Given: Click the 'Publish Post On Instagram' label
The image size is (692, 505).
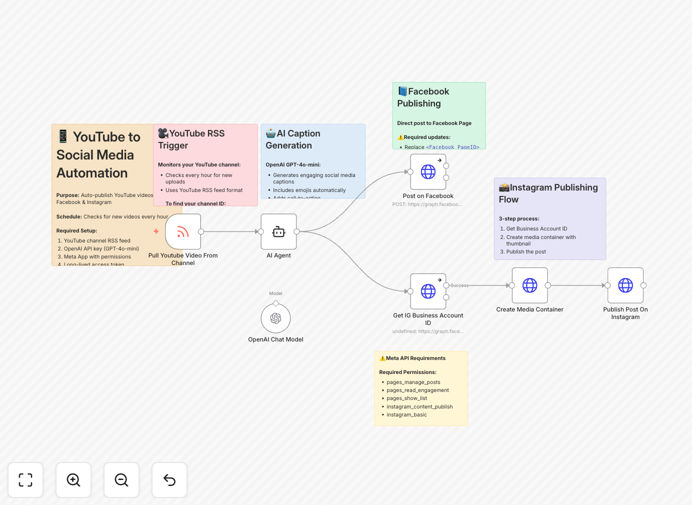Looking at the screenshot, I should (x=625, y=313).
